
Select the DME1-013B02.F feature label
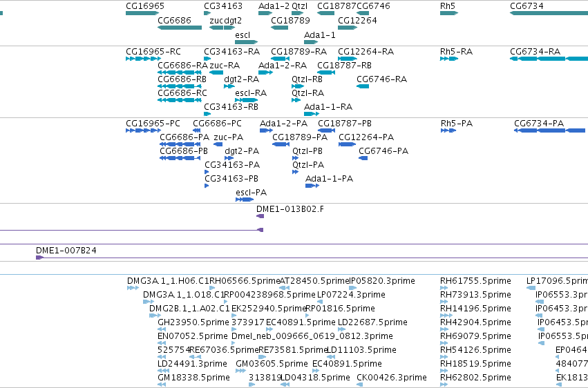(290, 209)
